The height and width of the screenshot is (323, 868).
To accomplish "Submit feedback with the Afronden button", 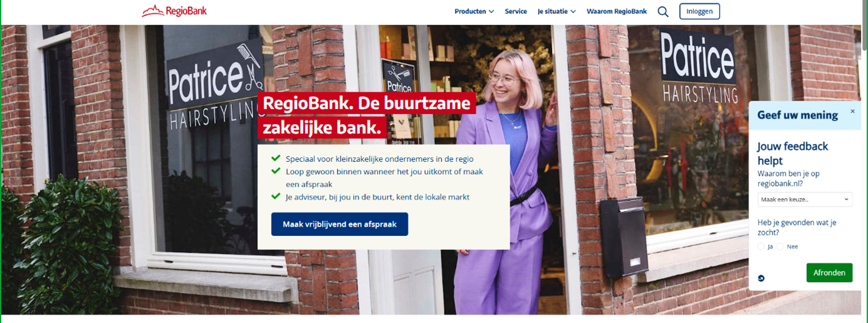I will click(x=829, y=273).
